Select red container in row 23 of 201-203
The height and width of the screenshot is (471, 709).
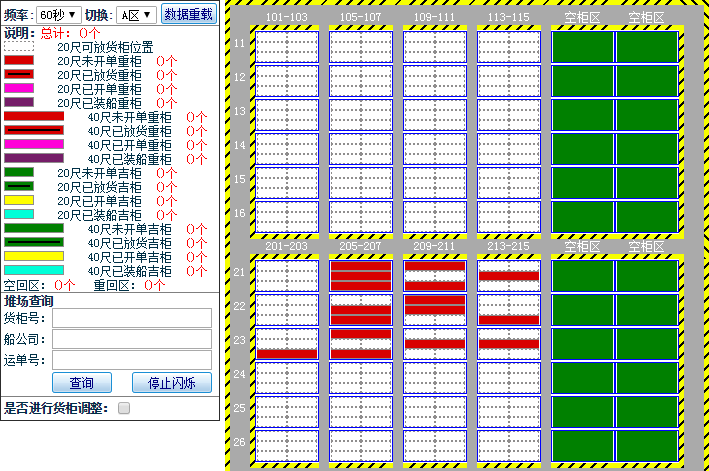click(286, 353)
